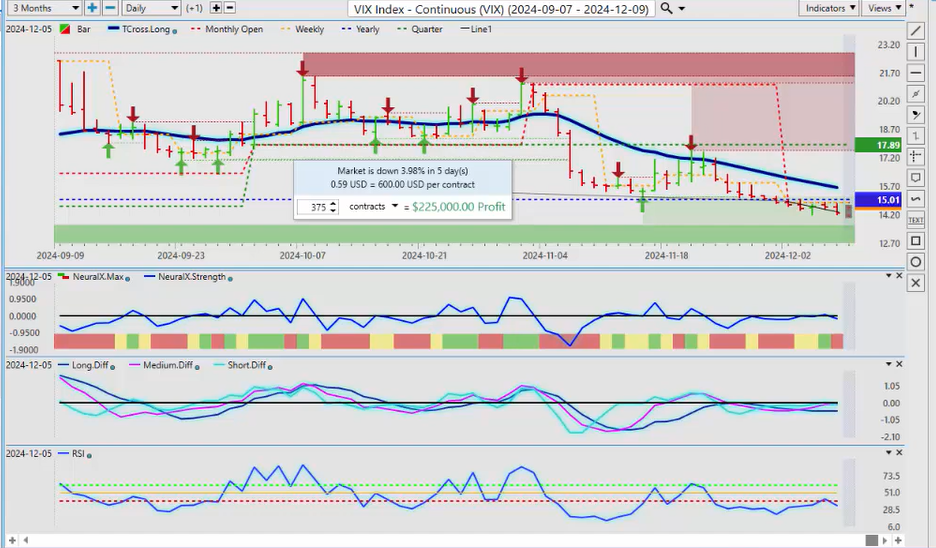Image resolution: width=936 pixels, height=548 pixels.
Task: Select the horizontal line drawing tool
Action: coord(917,73)
